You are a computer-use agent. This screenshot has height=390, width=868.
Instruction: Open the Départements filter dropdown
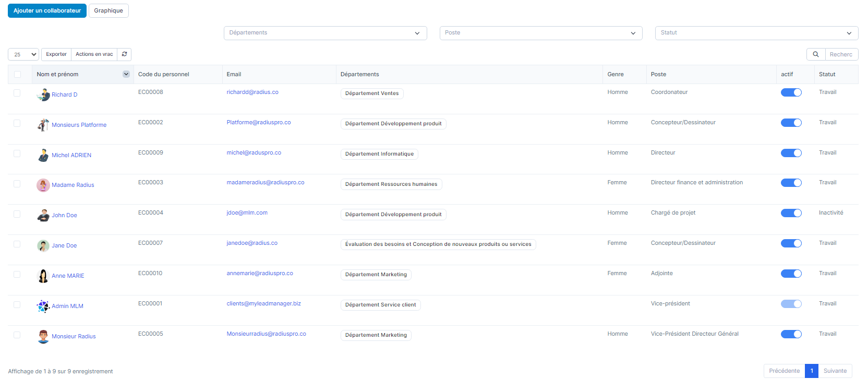point(325,33)
